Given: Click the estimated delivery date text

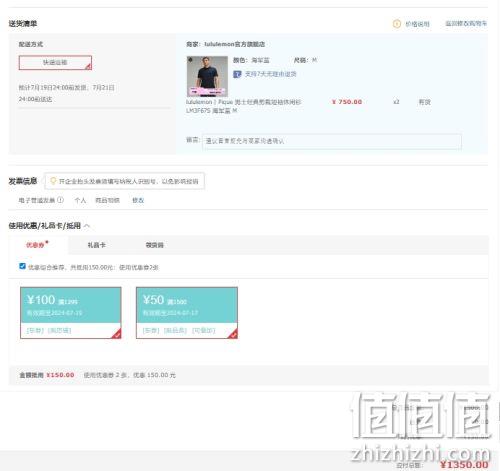Looking at the screenshot, I should point(67,93).
